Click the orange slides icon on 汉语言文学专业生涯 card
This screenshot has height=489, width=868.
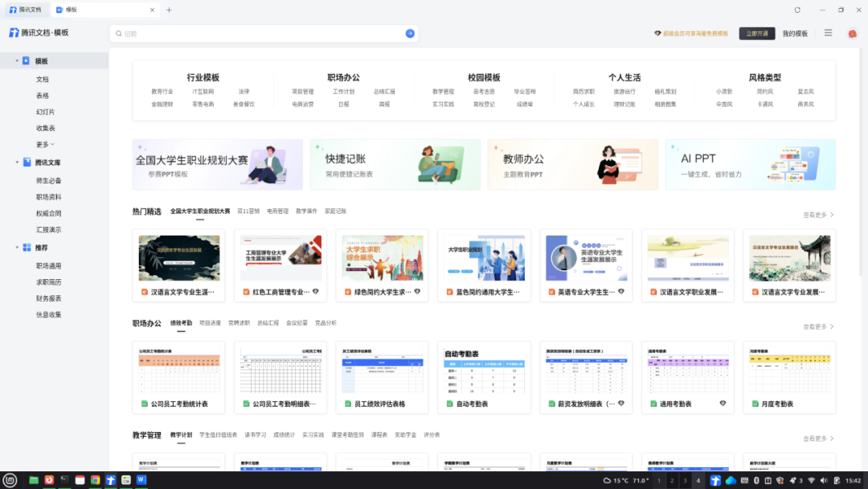[x=145, y=292]
